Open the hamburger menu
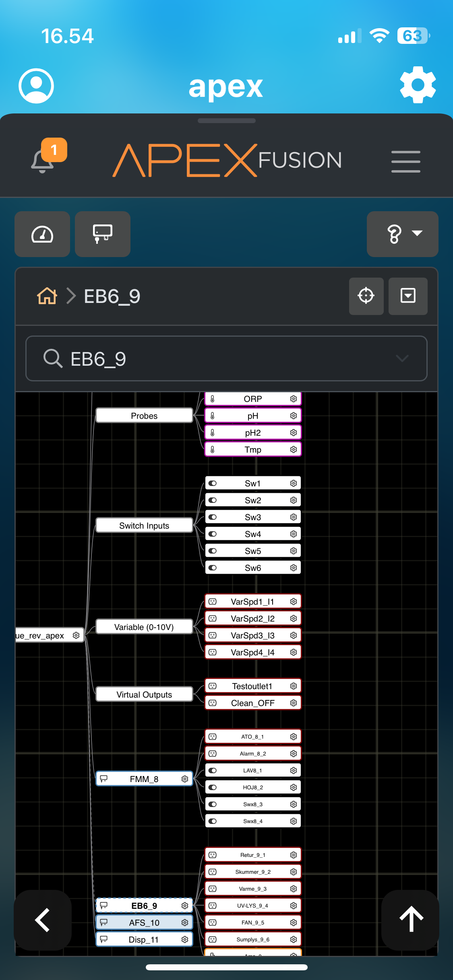Viewport: 453px width, 980px height. (x=405, y=161)
